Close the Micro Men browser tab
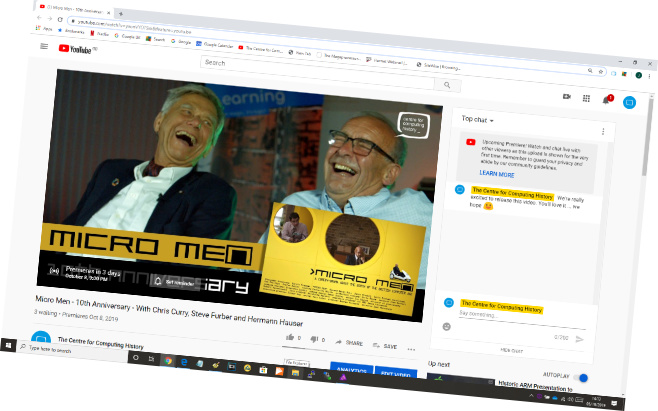 click(108, 13)
